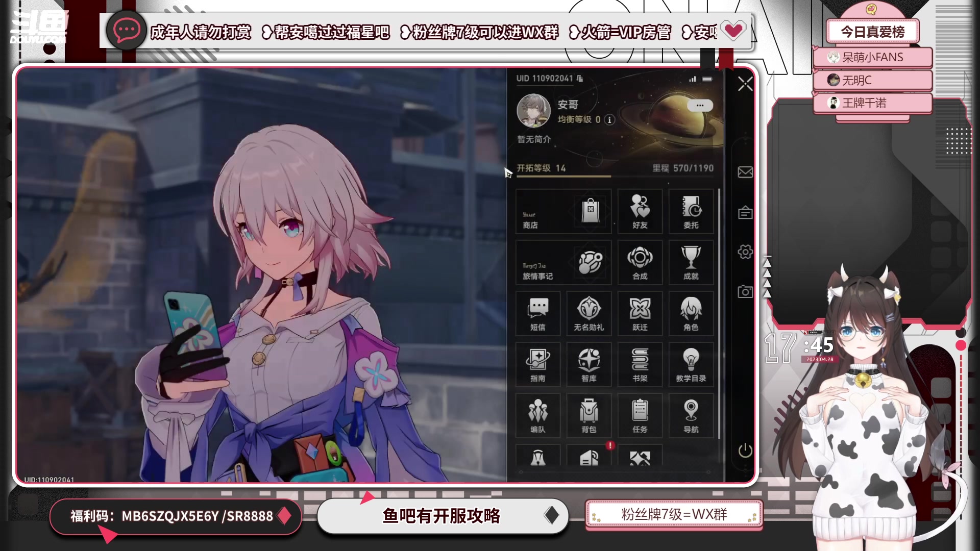This screenshot has height=551, width=980.
Task: Open the 合成 synthesis icon
Action: [640, 263]
